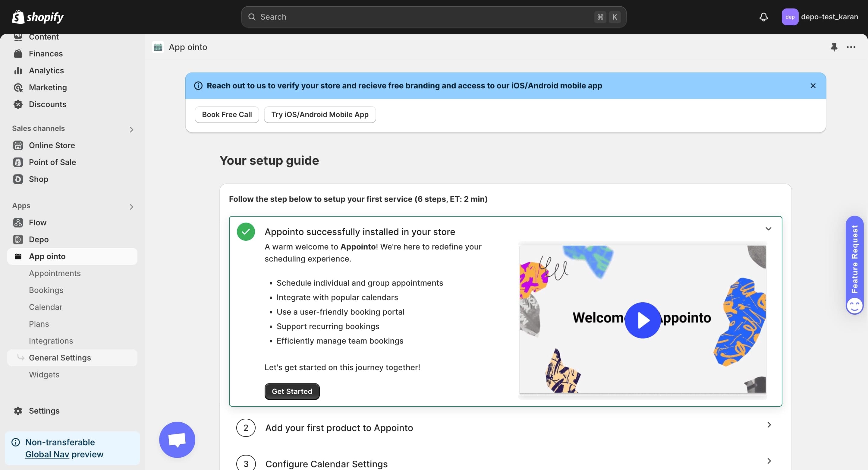Open General Settings submenu item
Screen dimensions: 868x470
72,358
